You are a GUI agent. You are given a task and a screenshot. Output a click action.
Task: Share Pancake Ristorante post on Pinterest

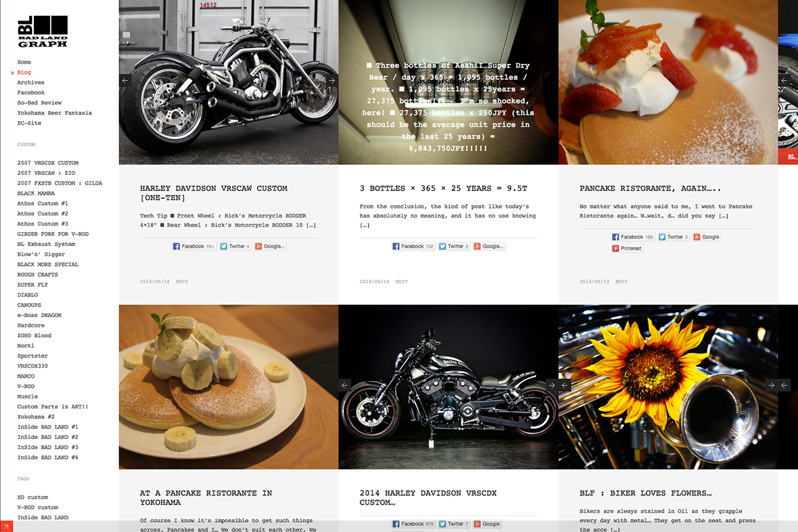click(x=627, y=248)
